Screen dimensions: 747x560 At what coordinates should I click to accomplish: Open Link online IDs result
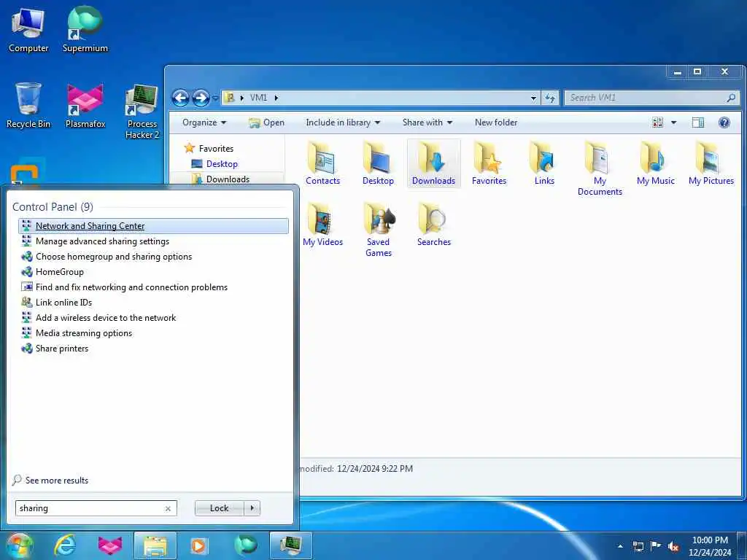[153, 302]
